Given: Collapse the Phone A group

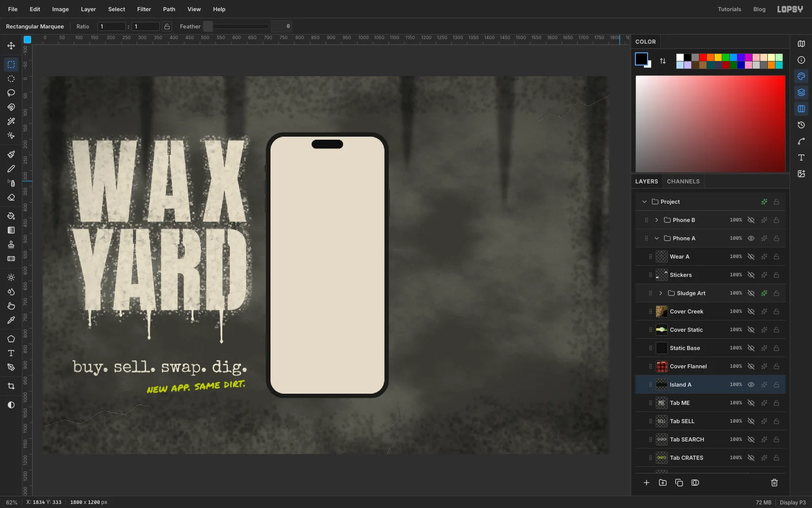Looking at the screenshot, I should (x=657, y=238).
